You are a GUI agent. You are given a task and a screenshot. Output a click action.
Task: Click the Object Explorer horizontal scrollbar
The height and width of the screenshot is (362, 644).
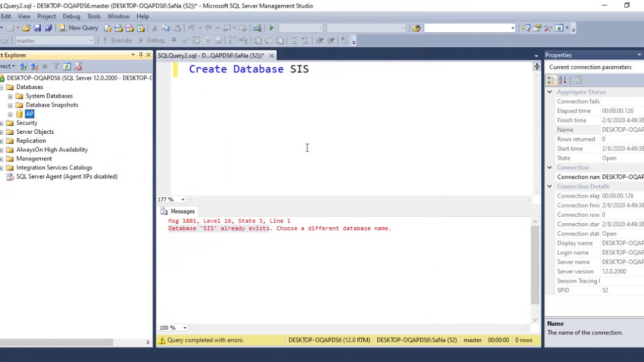click(x=56, y=342)
